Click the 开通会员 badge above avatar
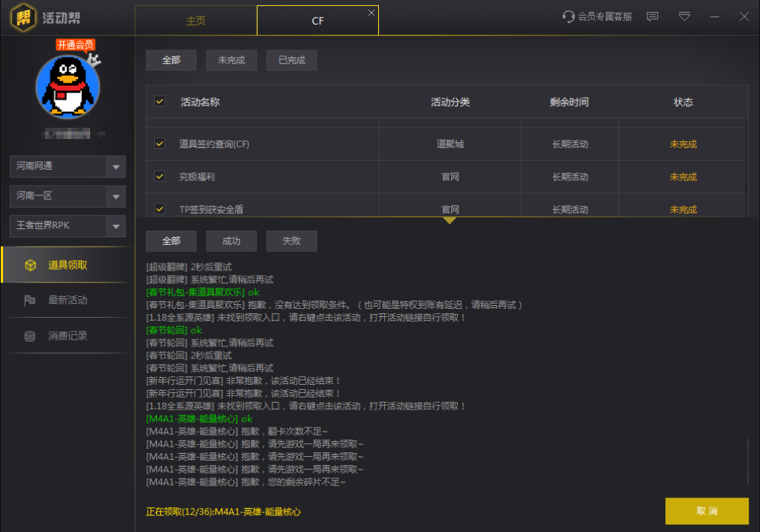The width and height of the screenshot is (760, 532). (x=75, y=45)
